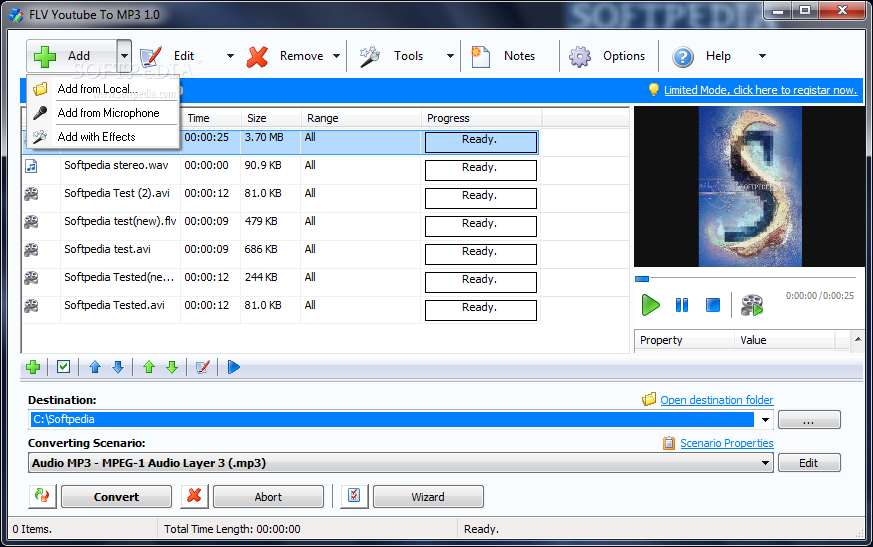Expand the Remove dropdown arrow
Viewport: 873px width, 547px height.
[x=336, y=56]
